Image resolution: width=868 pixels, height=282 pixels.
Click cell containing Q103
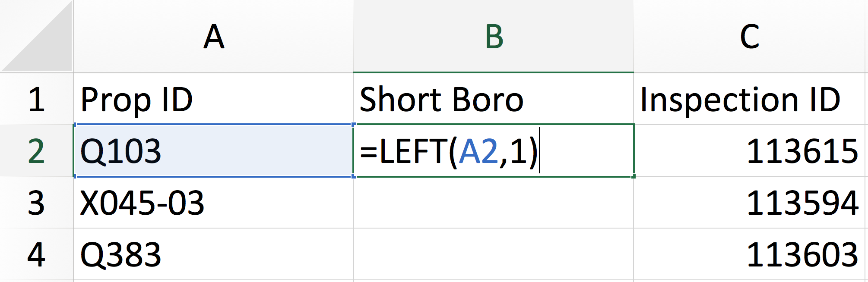(x=214, y=150)
